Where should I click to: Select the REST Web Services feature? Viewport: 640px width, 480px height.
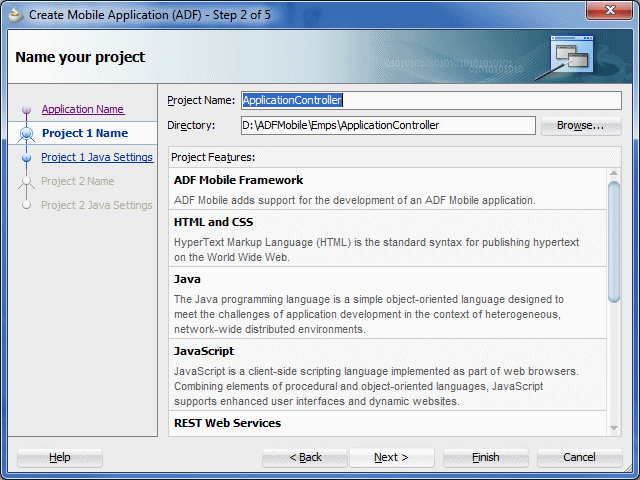(387, 424)
